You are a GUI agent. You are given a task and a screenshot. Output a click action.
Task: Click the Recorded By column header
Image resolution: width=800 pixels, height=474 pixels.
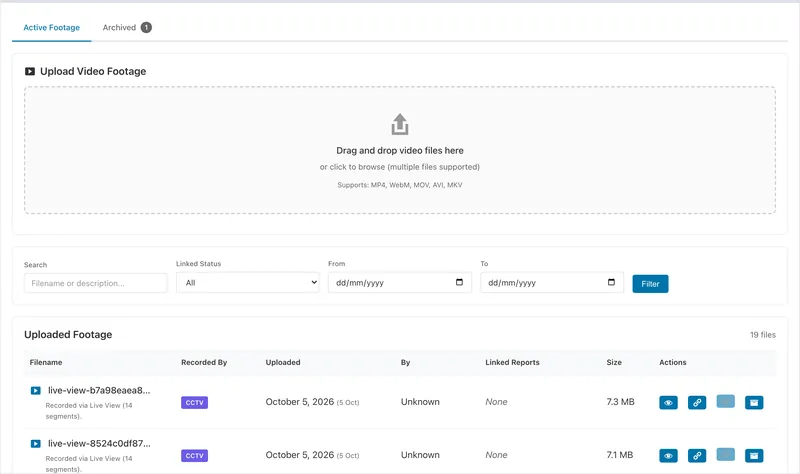(x=204, y=362)
